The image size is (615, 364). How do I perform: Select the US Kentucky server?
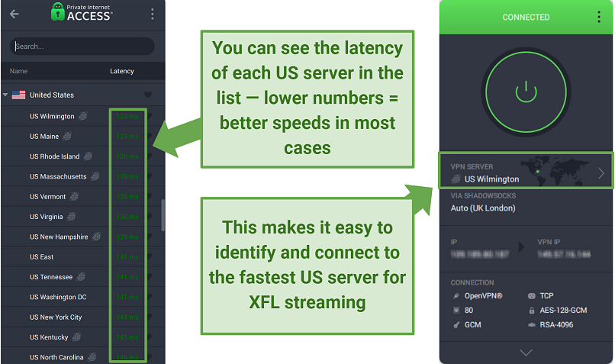82,337
